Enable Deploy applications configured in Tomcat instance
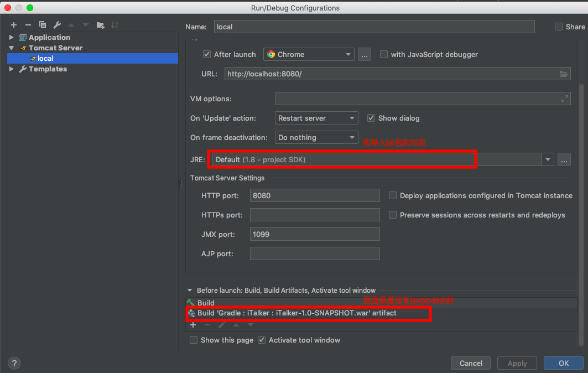This screenshot has height=373, width=588. click(x=393, y=195)
